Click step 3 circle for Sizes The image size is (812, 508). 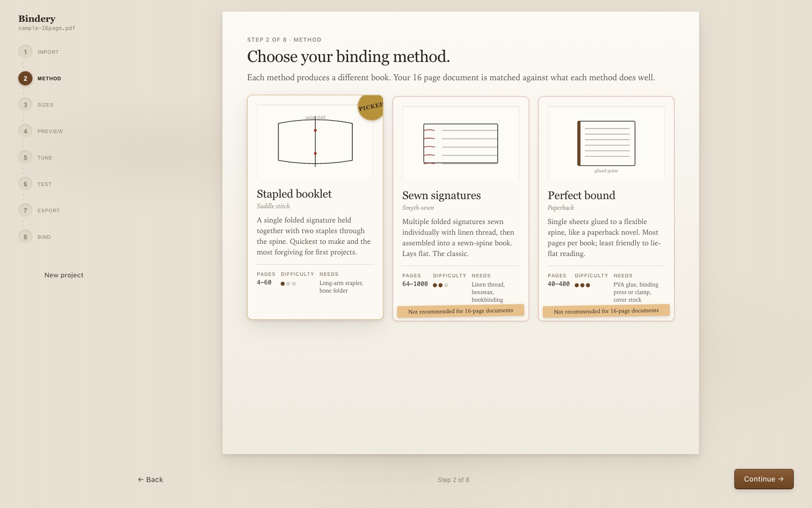pyautogui.click(x=25, y=105)
